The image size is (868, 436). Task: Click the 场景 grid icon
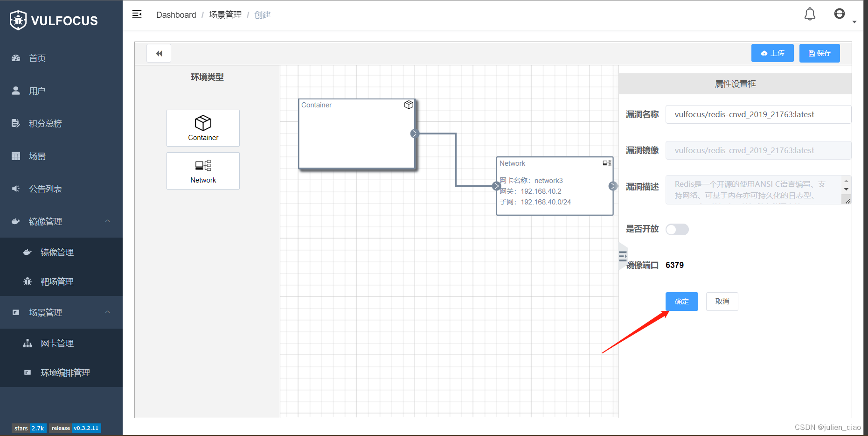(x=16, y=156)
